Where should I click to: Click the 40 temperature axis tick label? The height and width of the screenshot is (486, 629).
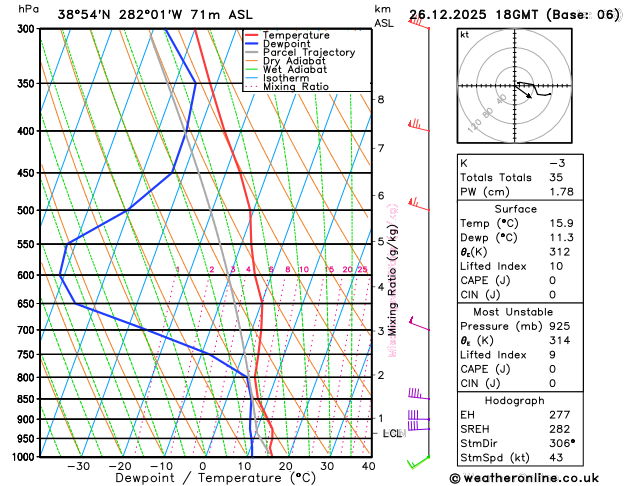pos(369,466)
